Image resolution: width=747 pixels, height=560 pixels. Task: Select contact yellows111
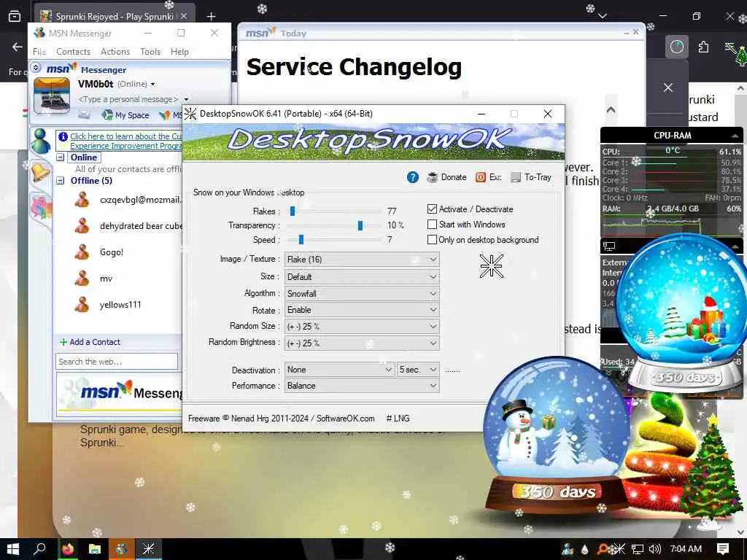120,305
